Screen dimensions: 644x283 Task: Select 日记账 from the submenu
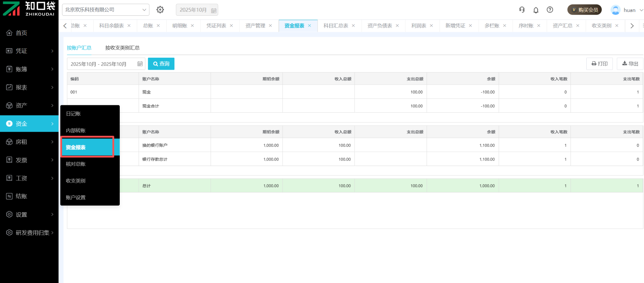point(73,114)
